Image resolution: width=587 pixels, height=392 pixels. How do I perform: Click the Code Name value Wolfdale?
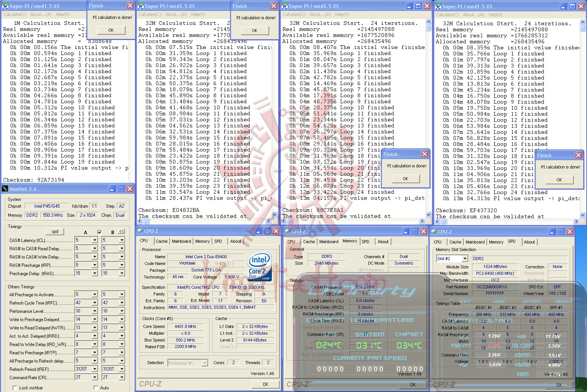click(187, 263)
